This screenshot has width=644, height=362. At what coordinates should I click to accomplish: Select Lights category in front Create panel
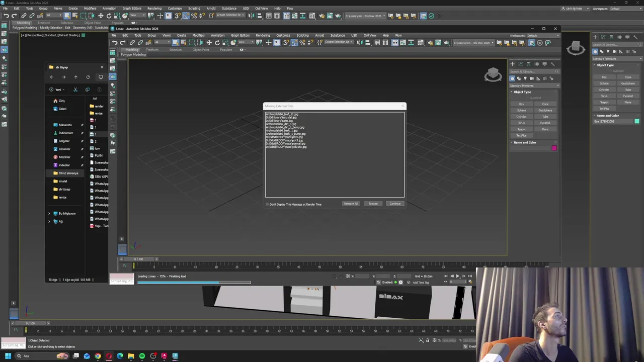(x=525, y=78)
